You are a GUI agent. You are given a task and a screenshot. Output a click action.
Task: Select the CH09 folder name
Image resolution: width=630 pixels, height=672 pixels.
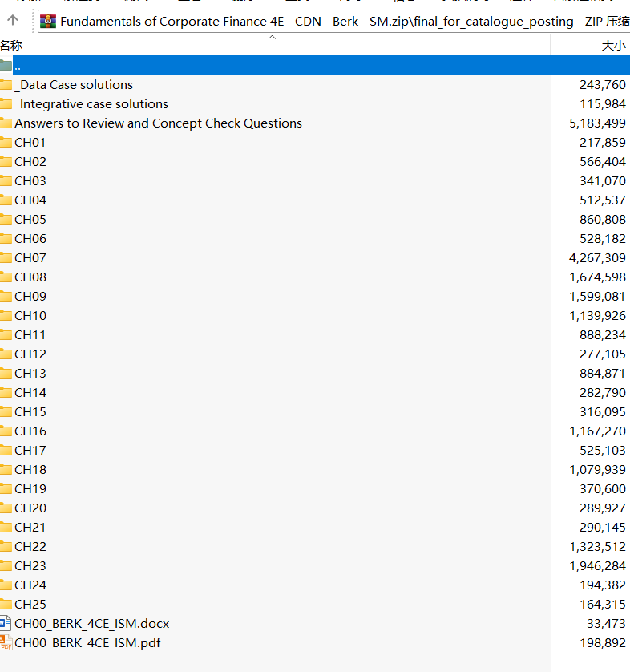tap(30, 297)
